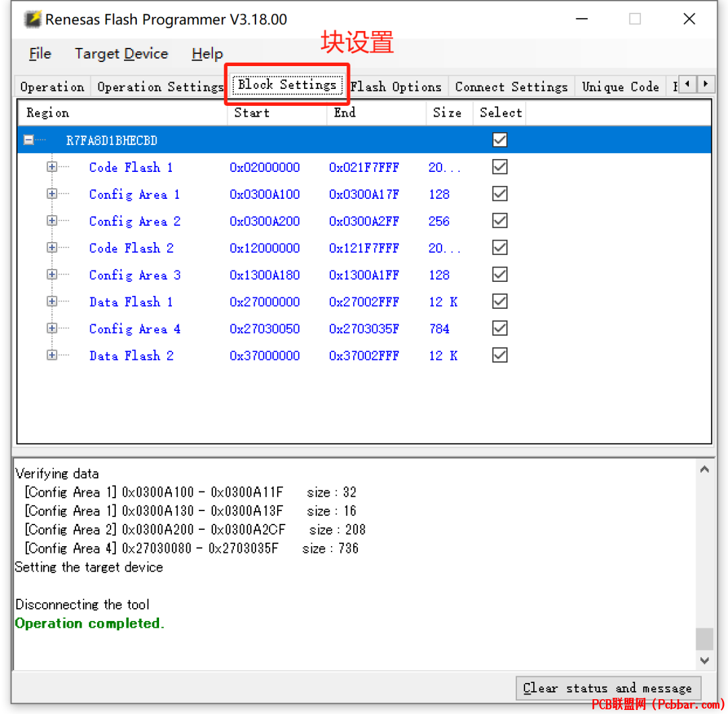
Task: Switch to the Operation tab
Action: (x=53, y=86)
